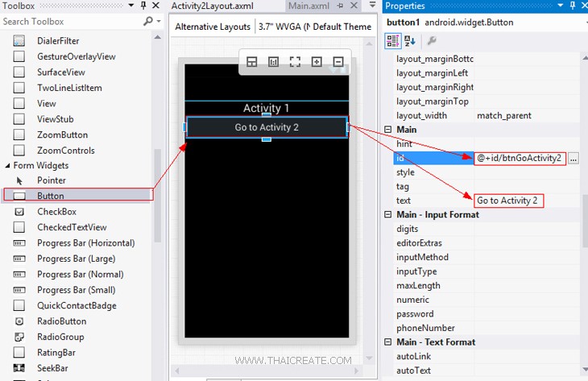Switch to the Activity2Layout.axml tab
This screenshot has width=588, height=381.
pyautogui.click(x=213, y=6)
